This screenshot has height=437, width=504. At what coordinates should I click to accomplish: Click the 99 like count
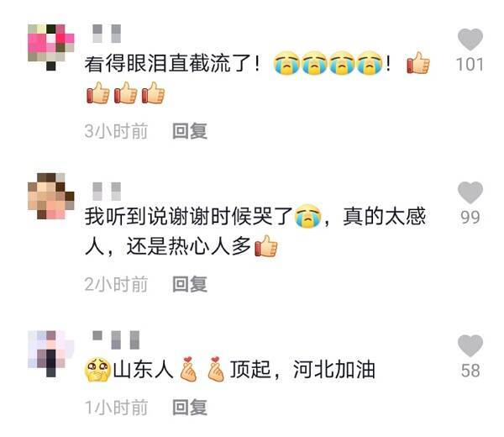coord(470,218)
